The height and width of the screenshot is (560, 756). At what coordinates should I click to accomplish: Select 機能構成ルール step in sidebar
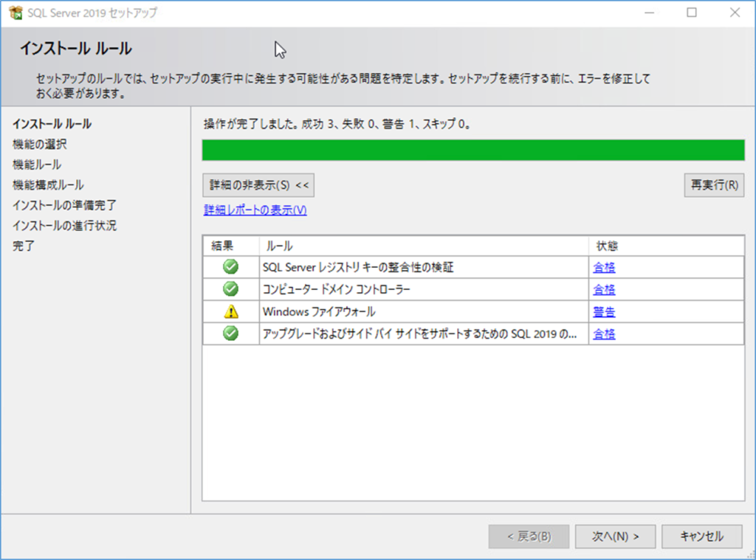(48, 184)
